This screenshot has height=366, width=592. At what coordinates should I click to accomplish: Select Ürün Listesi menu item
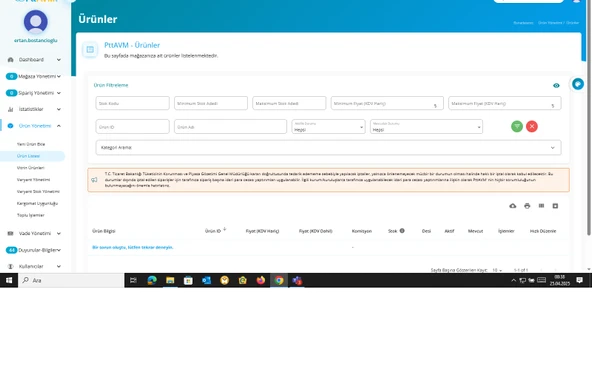tap(29, 156)
